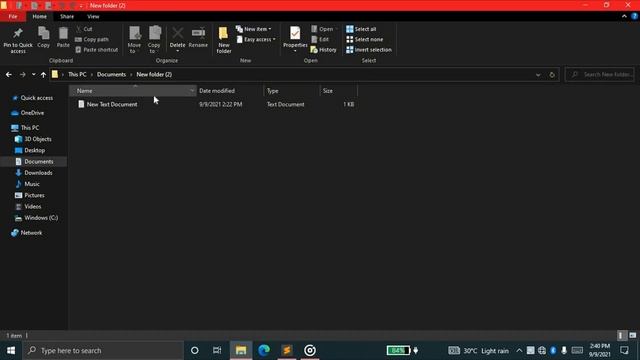This screenshot has height=360, width=640.
Task: Sort by Date modified column
Action: [x=230, y=91]
